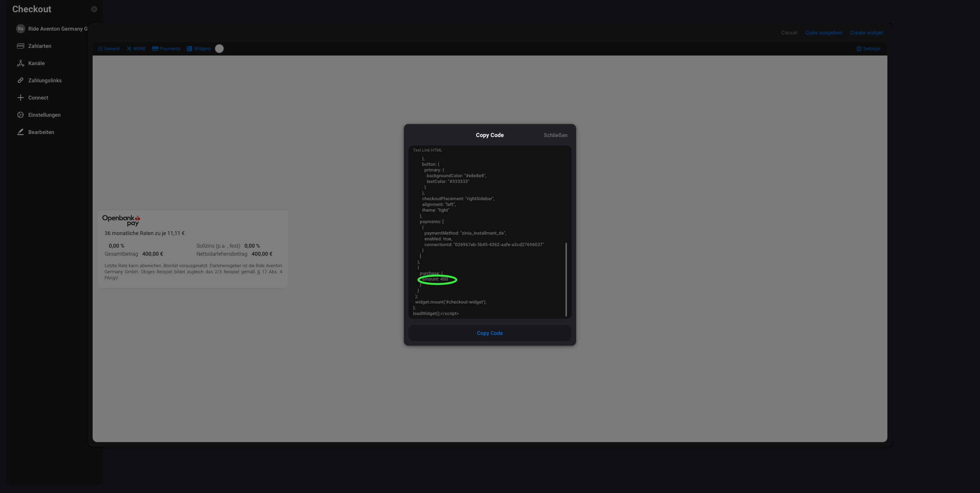Click the Code ausgeben link
The image size is (980, 493).
pyautogui.click(x=824, y=33)
